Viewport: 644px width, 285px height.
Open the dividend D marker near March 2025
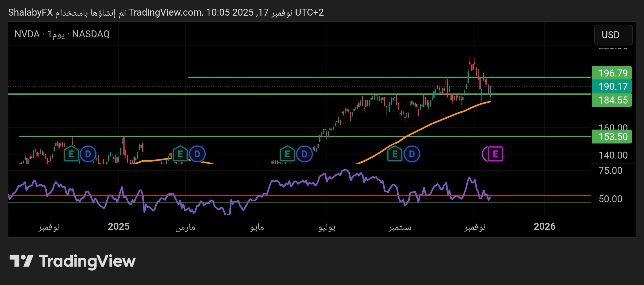[x=197, y=154]
